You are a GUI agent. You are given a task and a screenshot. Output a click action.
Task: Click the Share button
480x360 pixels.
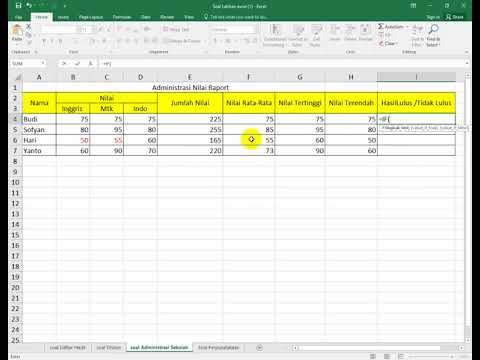[x=455, y=17]
